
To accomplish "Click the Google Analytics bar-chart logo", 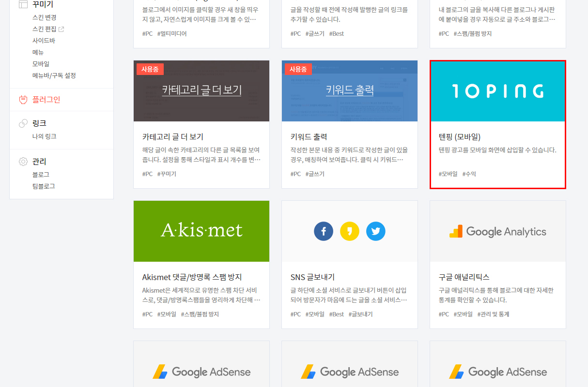I will [456, 232].
